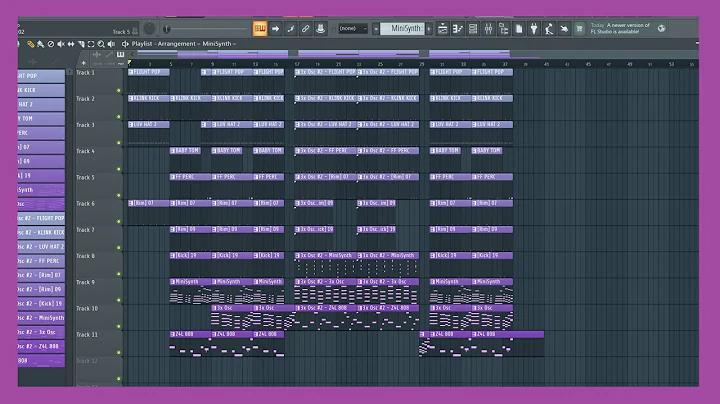This screenshot has width=720, height=404.
Task: Select the Select marquee tool in playlist toolbar
Action: click(91, 44)
